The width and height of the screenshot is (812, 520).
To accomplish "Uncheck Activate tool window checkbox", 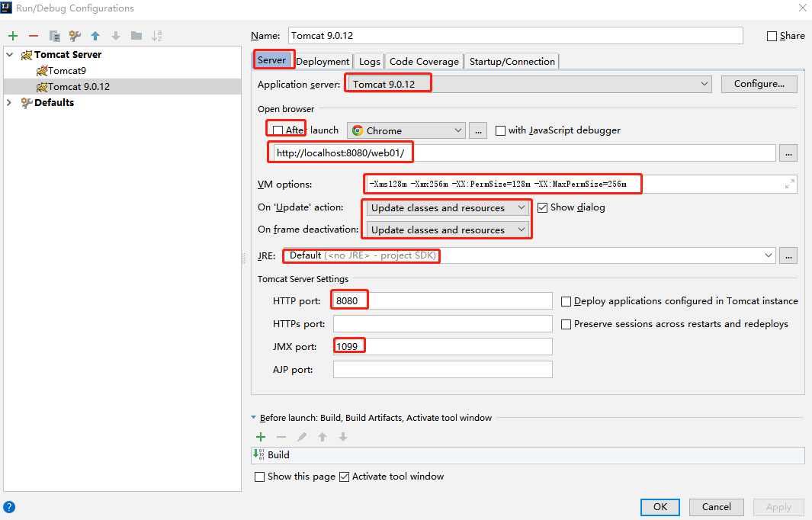I will 344,477.
